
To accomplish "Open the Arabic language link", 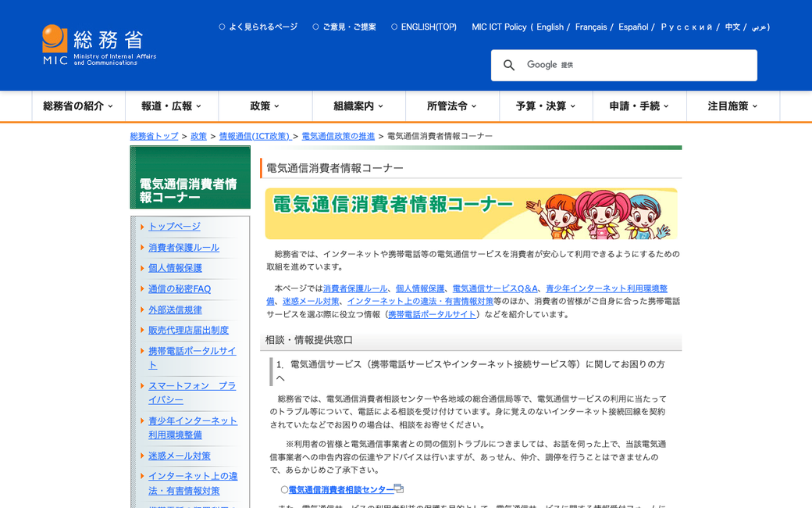I will (759, 27).
